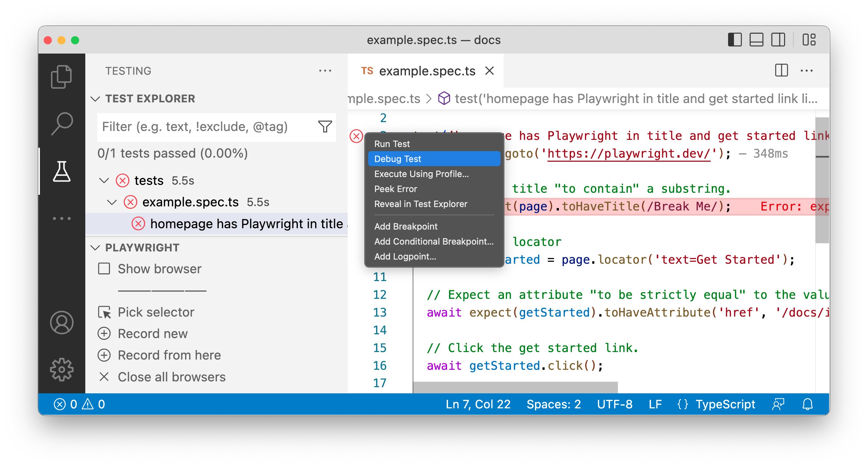
Task: Open the Manage settings gear icon
Action: pyautogui.click(x=62, y=369)
